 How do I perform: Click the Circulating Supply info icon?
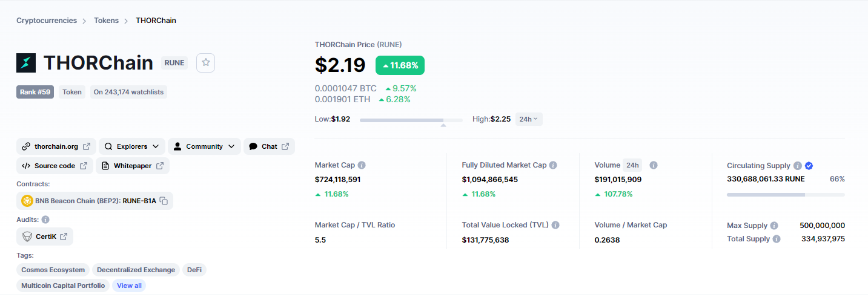pyautogui.click(x=798, y=166)
